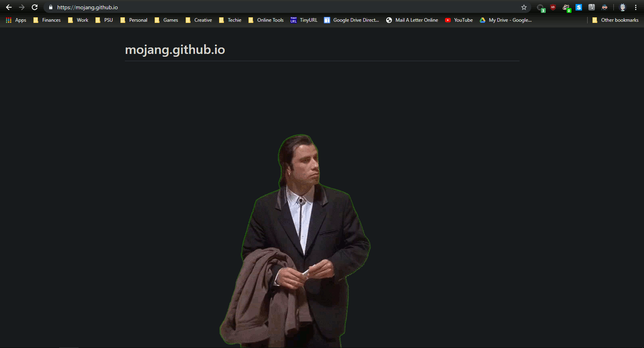Click the confused Travolta image
Screen dimensions: 644x348
pyautogui.click(x=295, y=241)
